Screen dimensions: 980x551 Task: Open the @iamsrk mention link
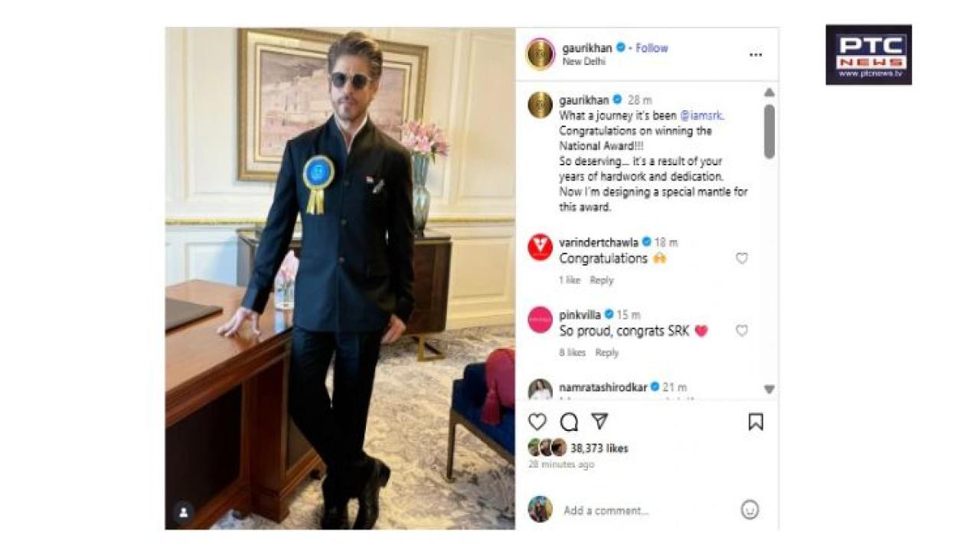coord(701,116)
